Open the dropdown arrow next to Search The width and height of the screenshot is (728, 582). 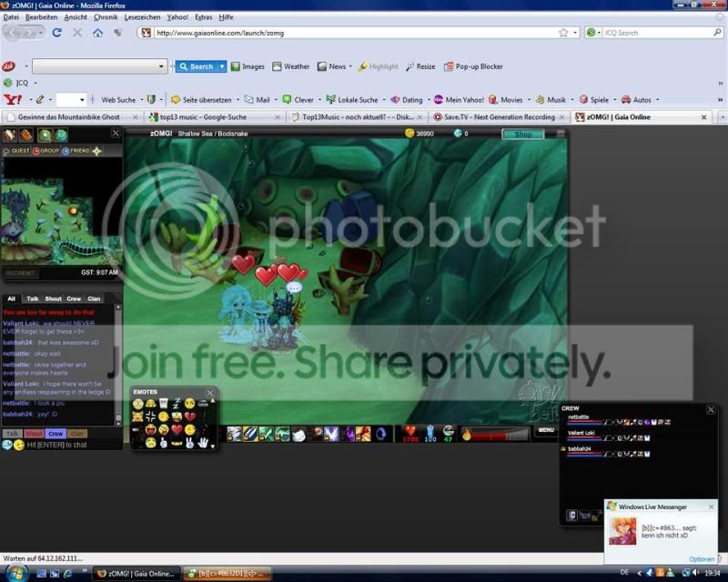tap(222, 66)
